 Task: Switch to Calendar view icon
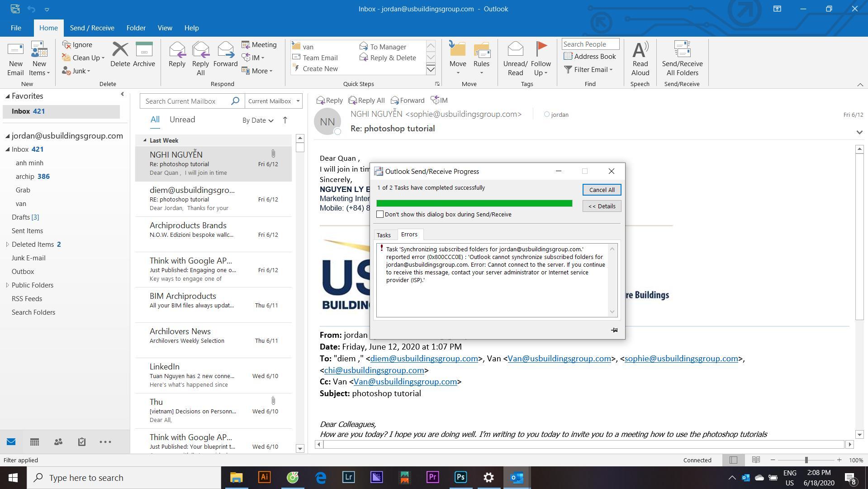(x=34, y=442)
